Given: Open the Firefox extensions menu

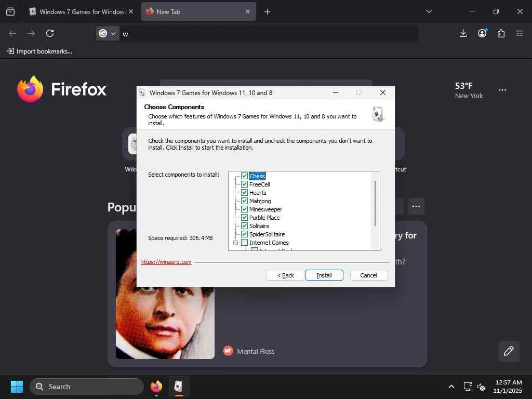Looking at the screenshot, I should (501, 33).
